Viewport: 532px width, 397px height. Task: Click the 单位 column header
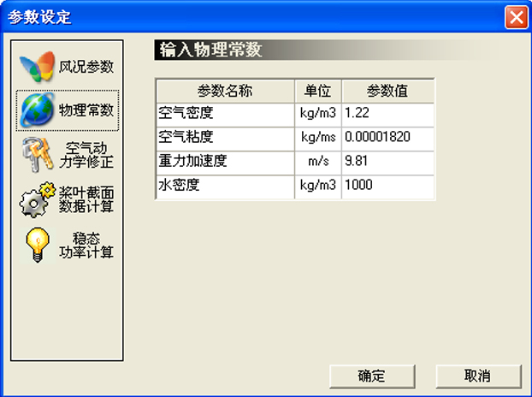click(318, 91)
